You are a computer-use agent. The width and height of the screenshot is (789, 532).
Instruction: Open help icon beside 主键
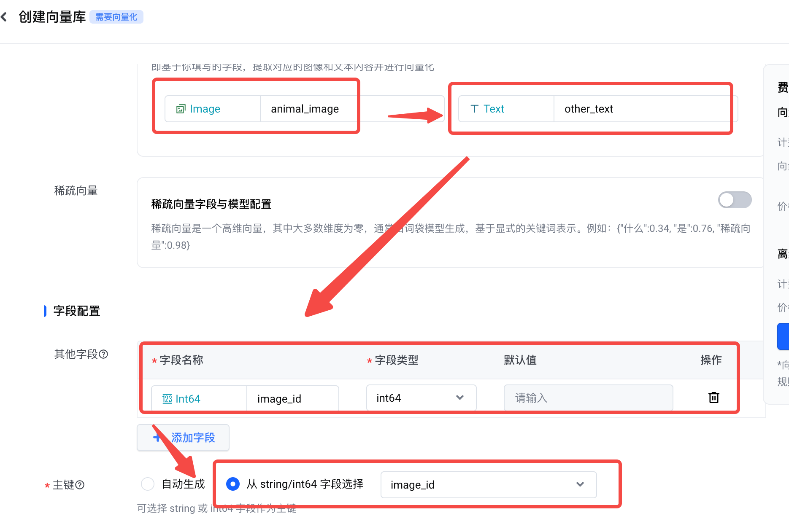pyautogui.click(x=80, y=485)
